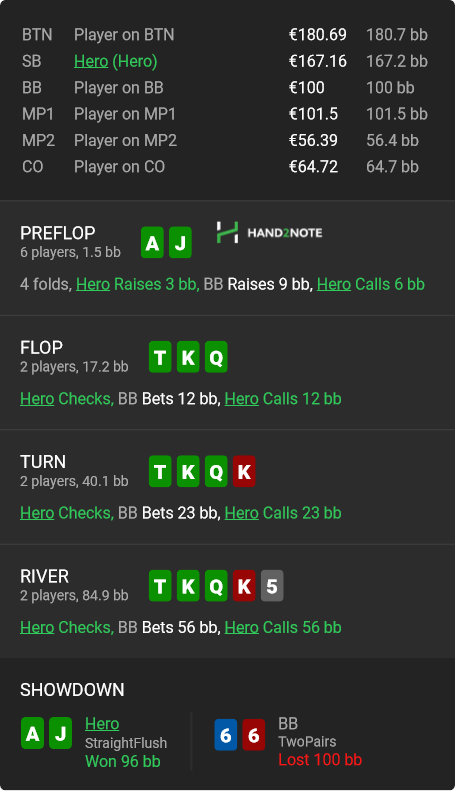This screenshot has height=791, width=455.
Task: Click the green Jack card in preflop
Action: tap(180, 243)
